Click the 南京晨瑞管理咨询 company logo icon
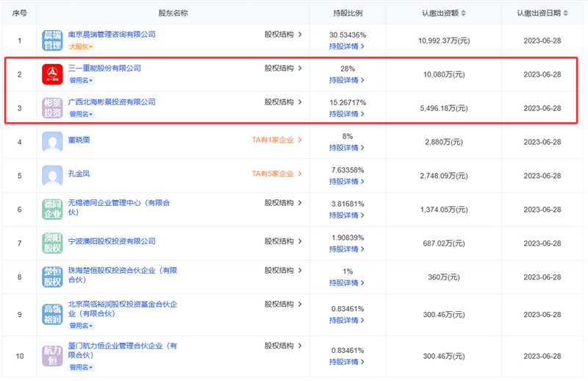Viewport: 588px width, 381px height. [52, 40]
